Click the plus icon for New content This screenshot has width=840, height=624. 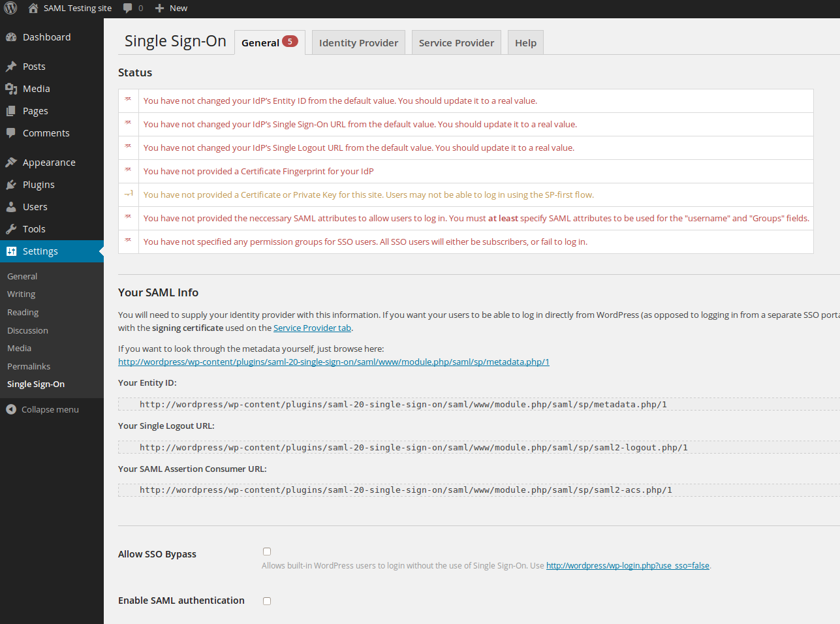click(x=159, y=8)
